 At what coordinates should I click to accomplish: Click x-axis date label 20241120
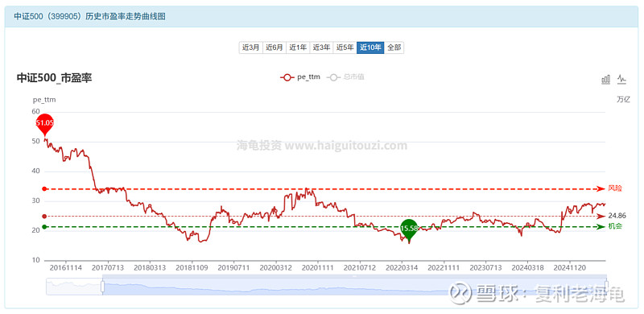[x=570, y=268]
